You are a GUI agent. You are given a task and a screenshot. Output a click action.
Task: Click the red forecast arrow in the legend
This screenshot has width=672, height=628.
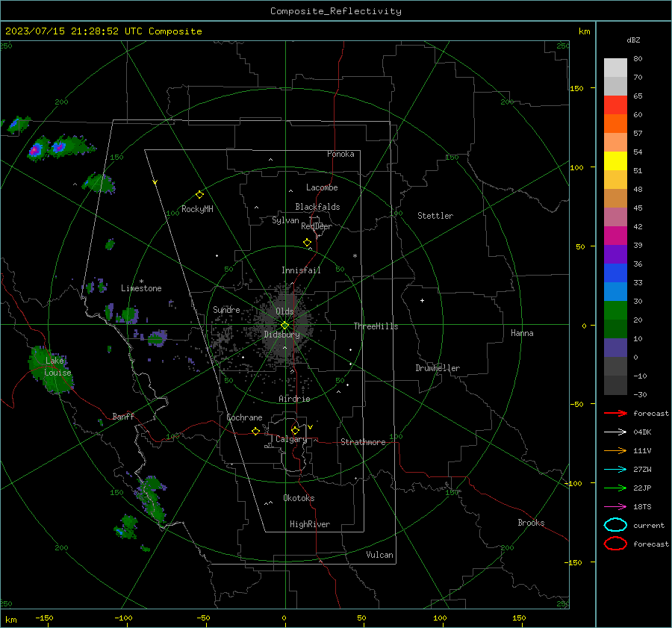pyautogui.click(x=615, y=413)
